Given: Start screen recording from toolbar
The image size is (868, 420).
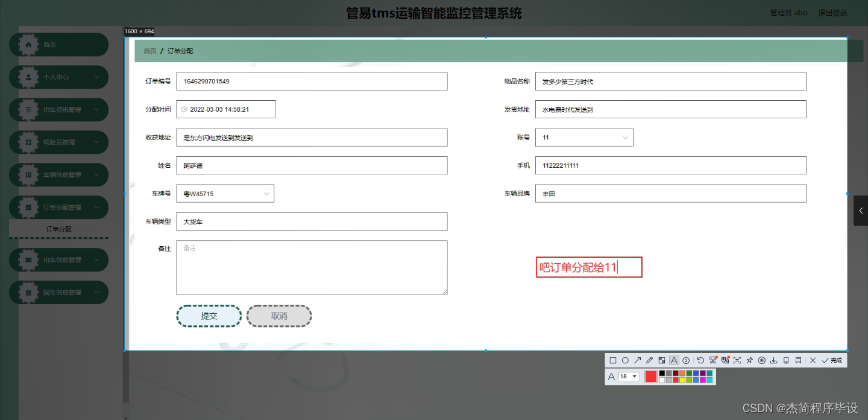Looking at the screenshot, I should click(761, 360).
